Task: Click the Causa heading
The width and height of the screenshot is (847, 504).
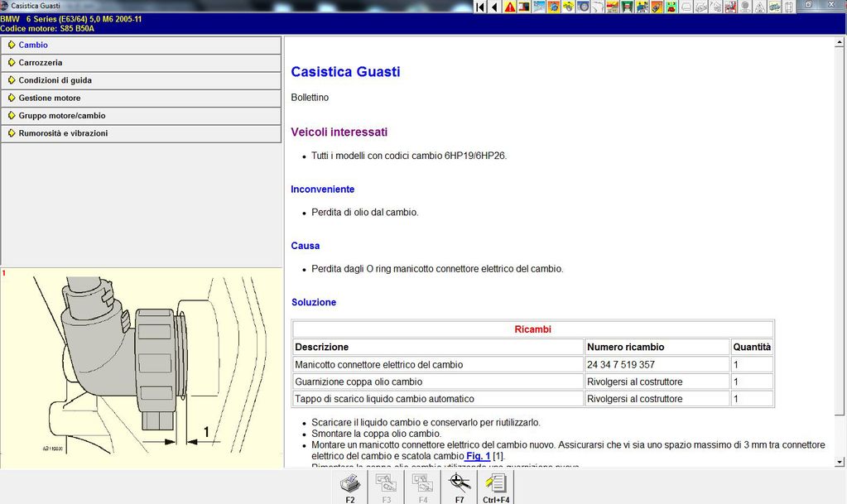Action: pos(306,246)
